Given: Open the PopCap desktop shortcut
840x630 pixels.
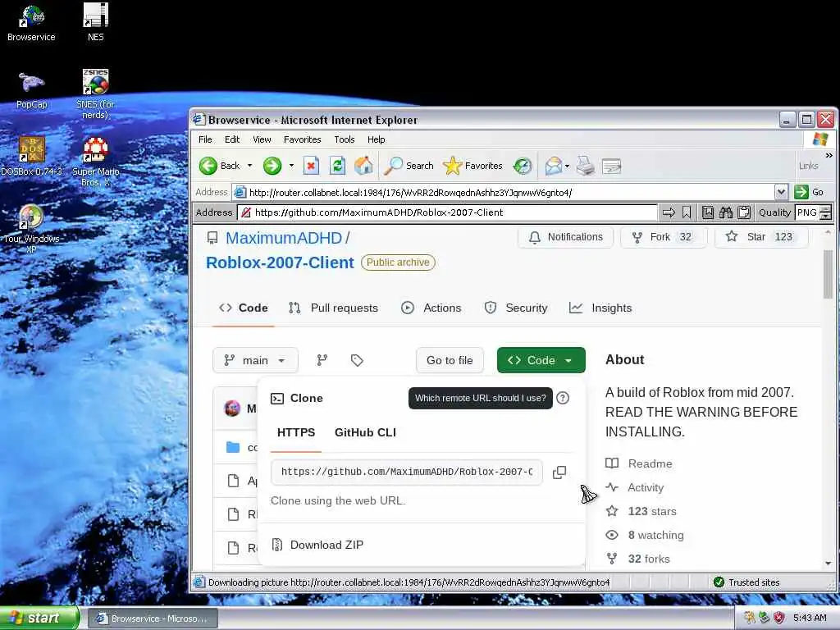Looking at the screenshot, I should [32, 90].
